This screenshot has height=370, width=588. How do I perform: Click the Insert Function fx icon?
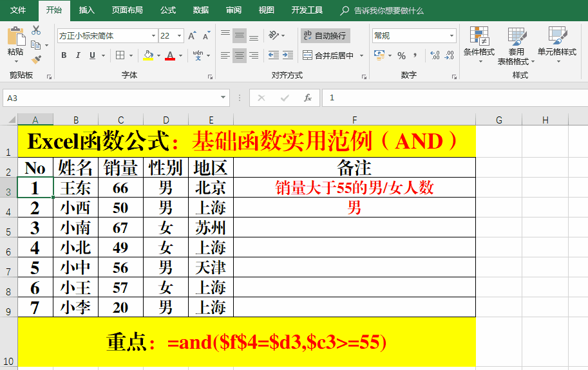pyautogui.click(x=308, y=98)
